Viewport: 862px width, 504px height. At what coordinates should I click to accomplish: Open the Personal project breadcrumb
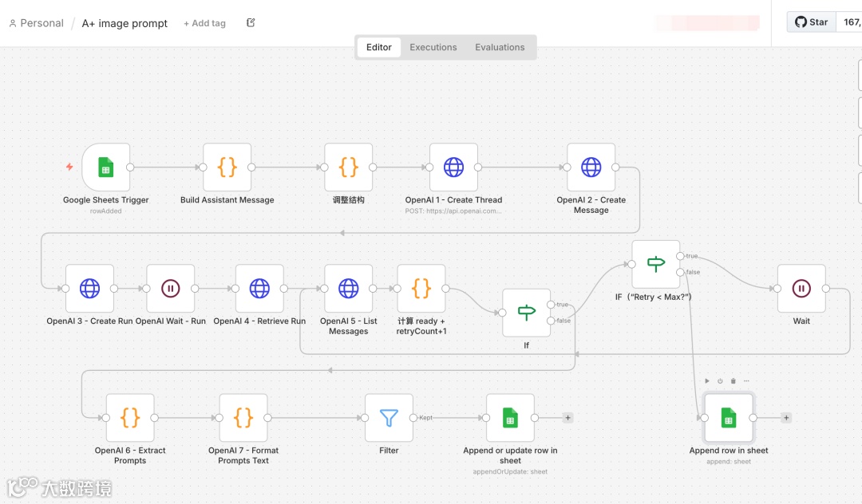pos(36,23)
